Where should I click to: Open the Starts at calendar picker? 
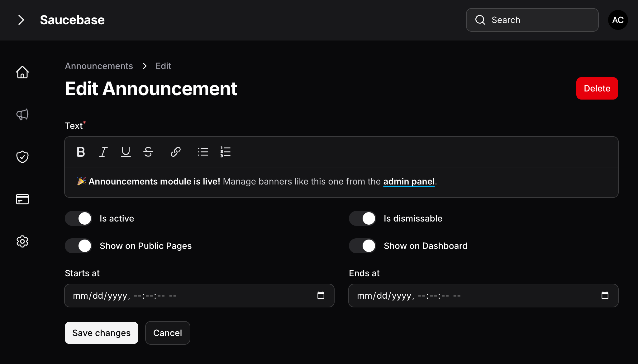[x=321, y=296]
